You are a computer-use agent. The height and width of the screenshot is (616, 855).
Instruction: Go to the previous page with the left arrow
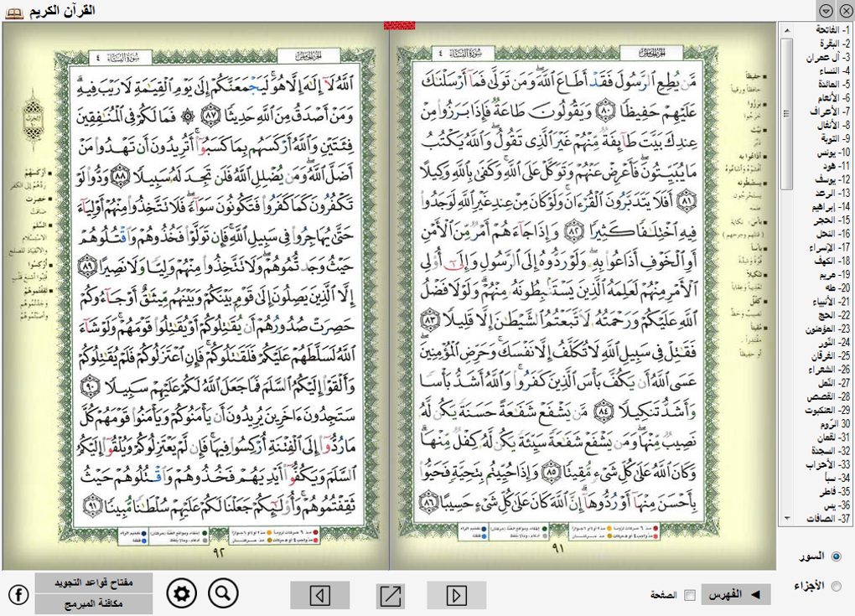tap(320, 595)
